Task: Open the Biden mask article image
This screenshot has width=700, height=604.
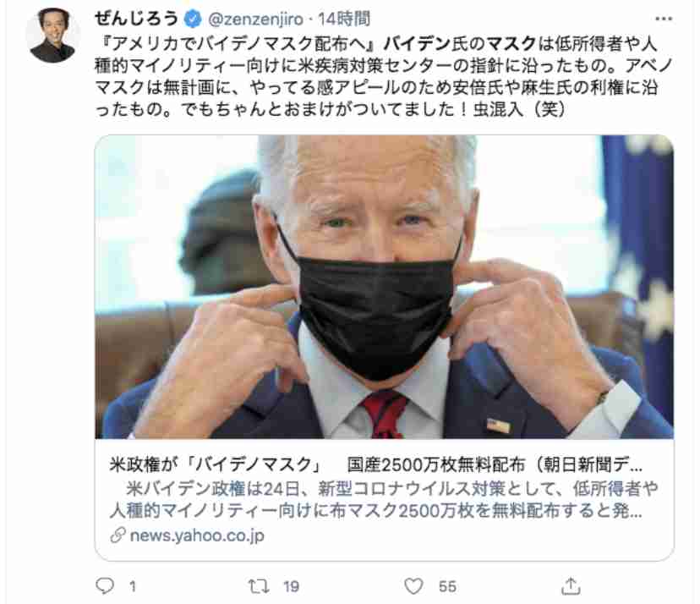Action: pyautogui.click(x=384, y=287)
